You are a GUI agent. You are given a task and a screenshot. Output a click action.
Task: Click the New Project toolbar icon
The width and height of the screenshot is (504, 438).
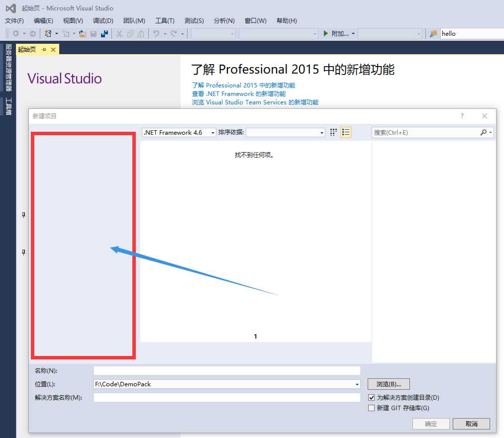point(48,33)
